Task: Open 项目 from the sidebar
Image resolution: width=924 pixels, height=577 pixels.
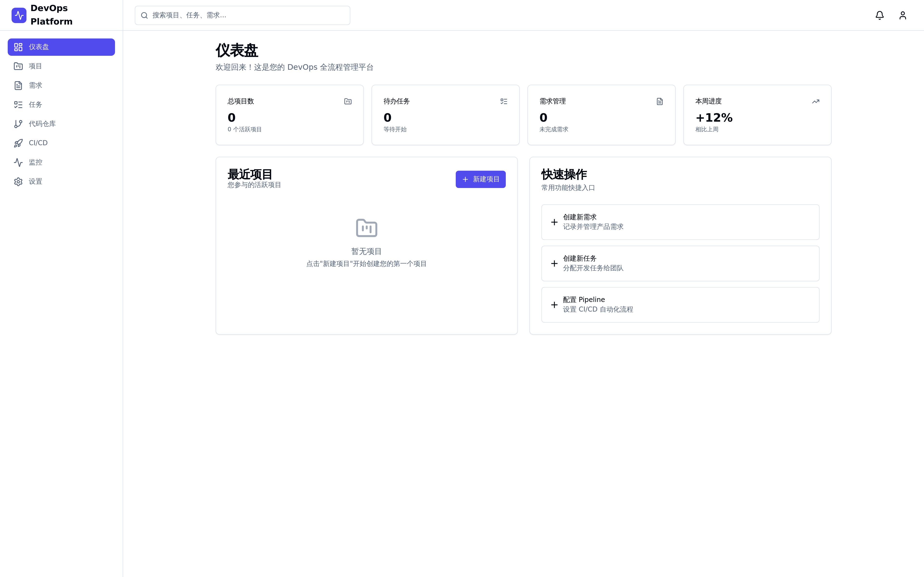Action: pyautogui.click(x=61, y=66)
